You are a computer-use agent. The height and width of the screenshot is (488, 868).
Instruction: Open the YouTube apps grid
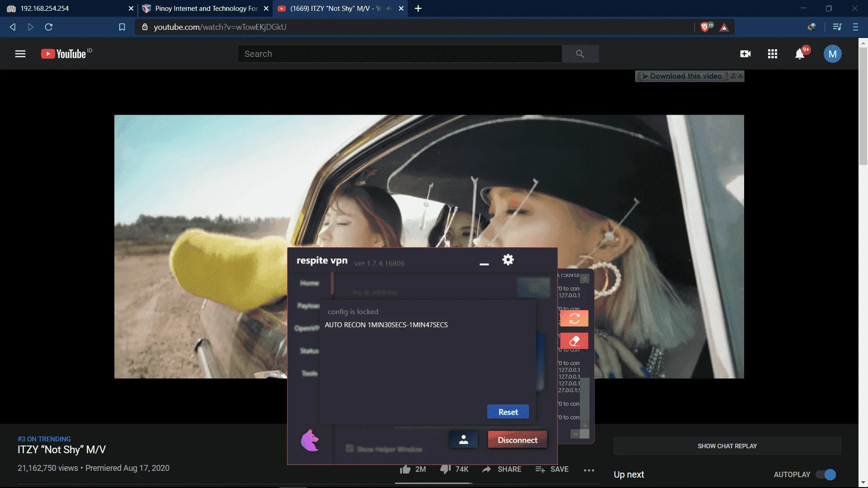[773, 54]
